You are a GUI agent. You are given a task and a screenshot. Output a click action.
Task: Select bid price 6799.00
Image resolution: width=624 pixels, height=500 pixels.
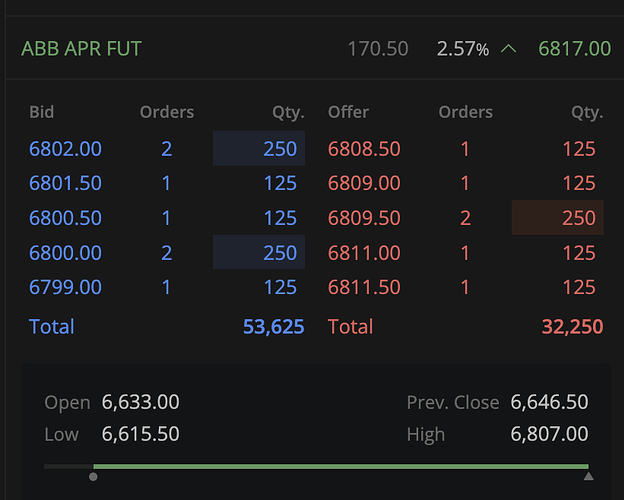[65, 287]
